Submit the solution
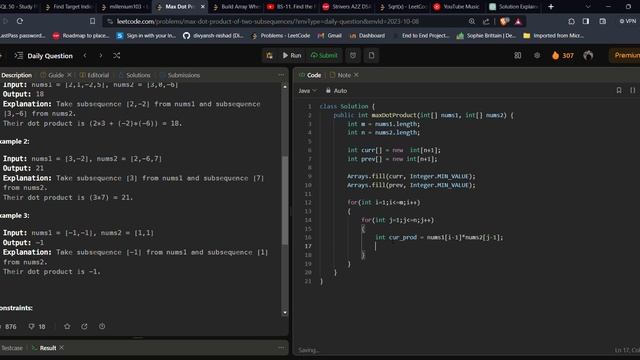 click(324, 56)
